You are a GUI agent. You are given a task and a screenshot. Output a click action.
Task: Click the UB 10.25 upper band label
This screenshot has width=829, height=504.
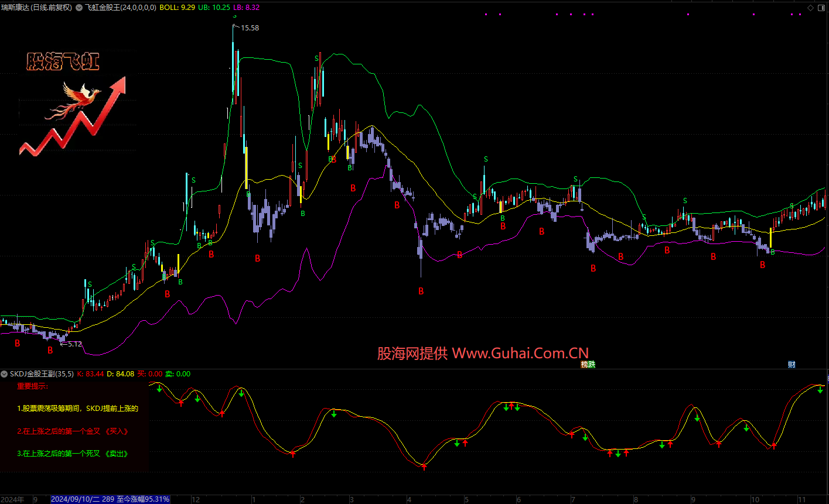click(211, 8)
